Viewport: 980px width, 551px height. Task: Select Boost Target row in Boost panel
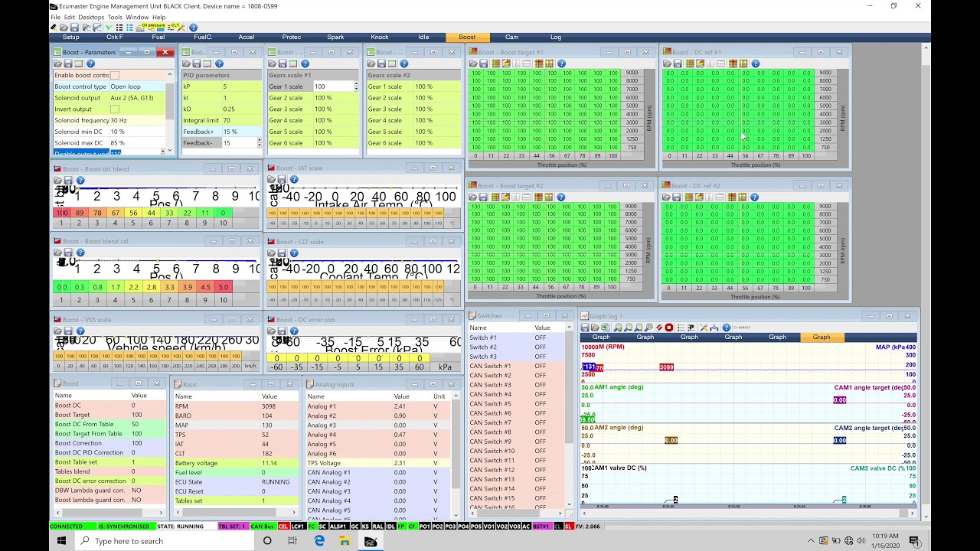tap(109, 415)
